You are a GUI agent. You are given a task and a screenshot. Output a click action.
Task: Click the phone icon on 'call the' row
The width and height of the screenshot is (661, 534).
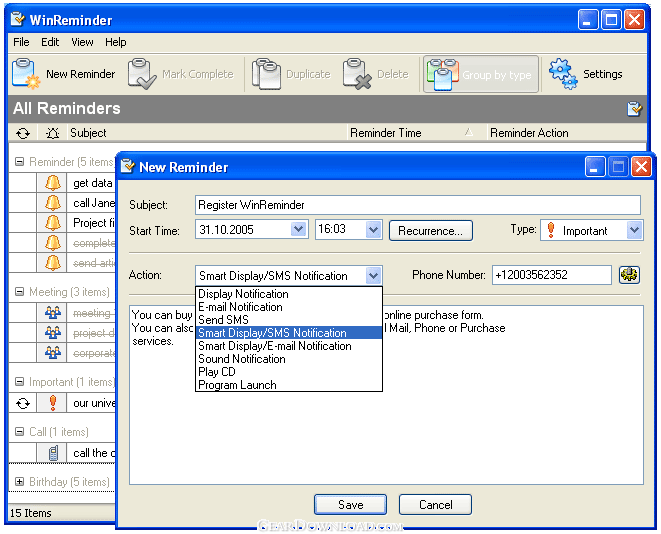53,453
